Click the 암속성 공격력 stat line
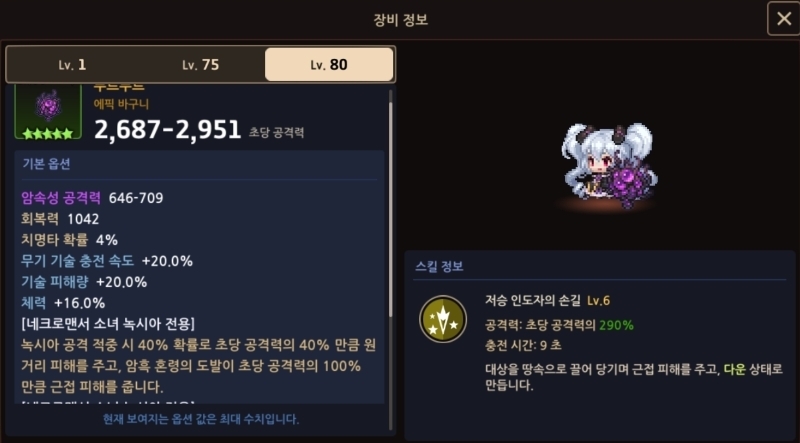 click(92, 198)
